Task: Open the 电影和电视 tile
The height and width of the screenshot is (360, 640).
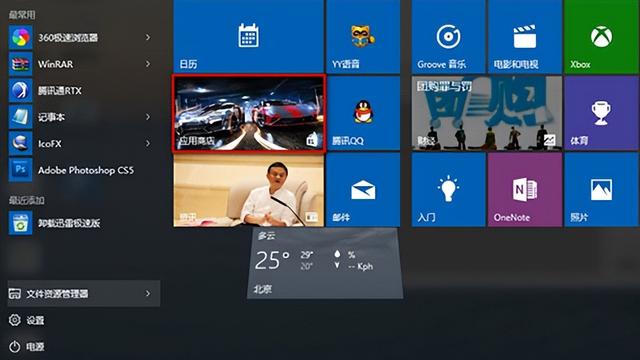Action: 525,36
